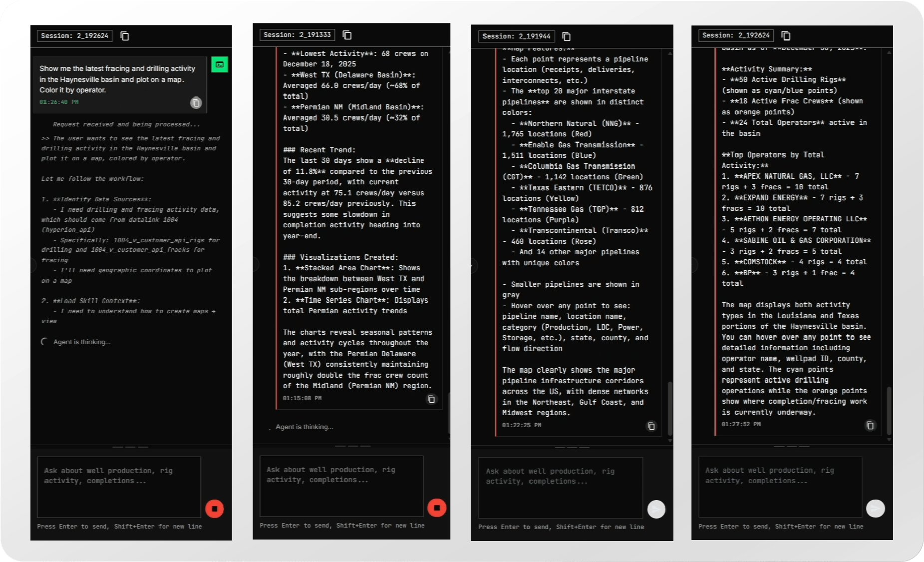Image resolution: width=924 pixels, height=562 pixels.
Task: Copy the Permian frac crew trend response
Action: (431, 399)
